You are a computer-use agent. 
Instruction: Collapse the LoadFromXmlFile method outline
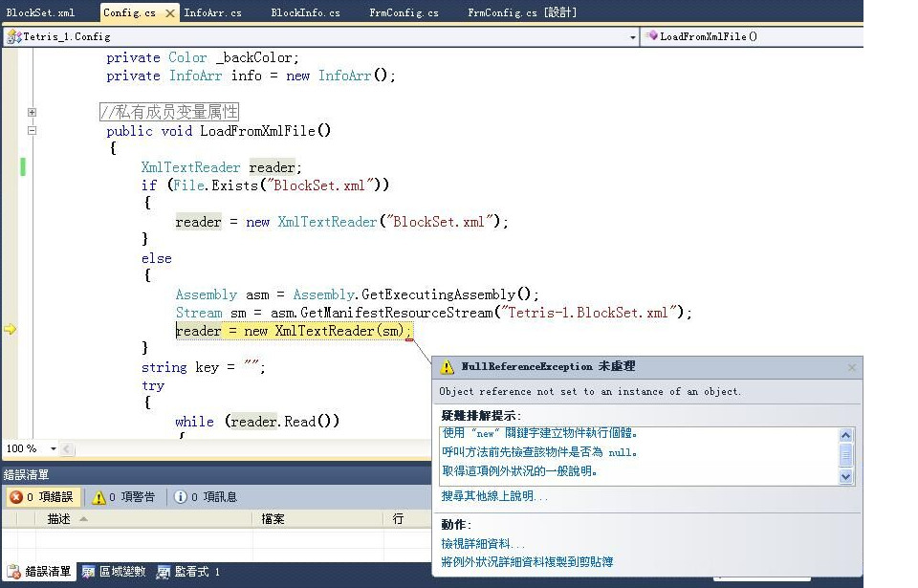coord(33,131)
